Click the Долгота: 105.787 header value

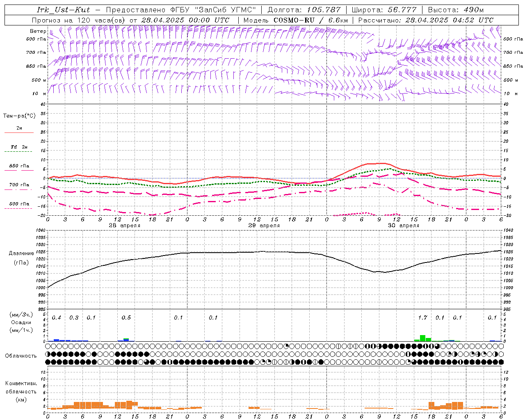click(x=304, y=10)
